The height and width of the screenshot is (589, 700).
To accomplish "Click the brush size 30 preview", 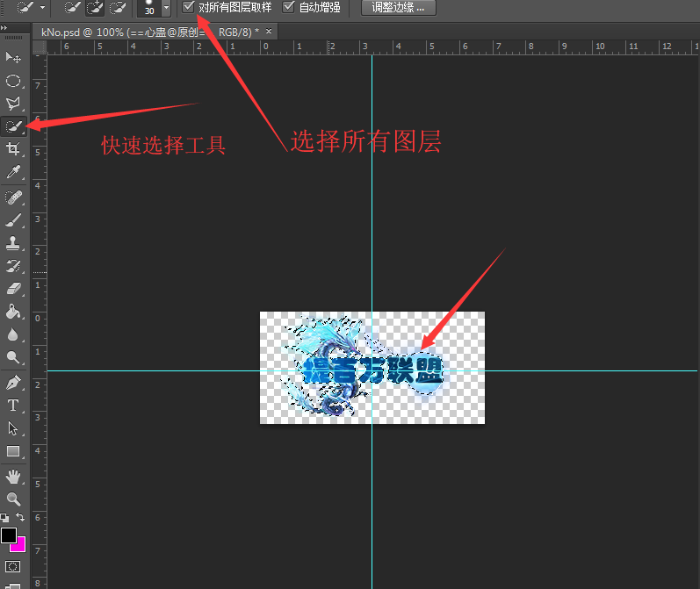I will coord(149,8).
